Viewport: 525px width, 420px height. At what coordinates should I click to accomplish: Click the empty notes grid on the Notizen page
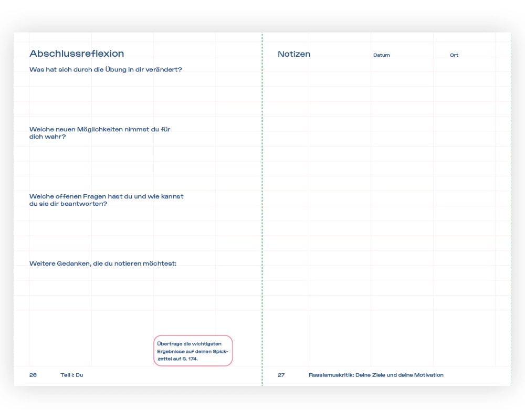pos(386,210)
